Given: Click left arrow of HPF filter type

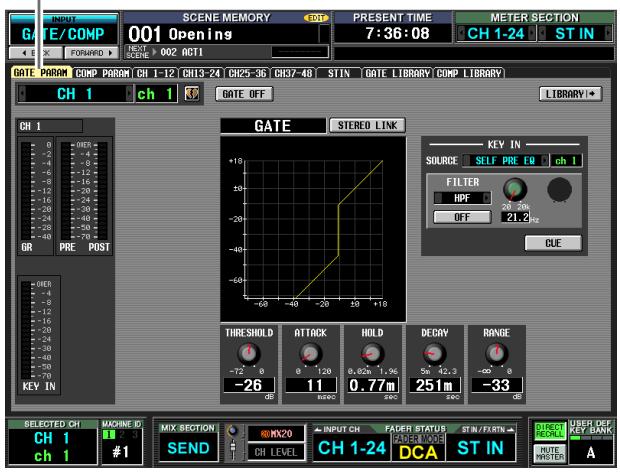Looking at the screenshot, I should click(438, 198).
